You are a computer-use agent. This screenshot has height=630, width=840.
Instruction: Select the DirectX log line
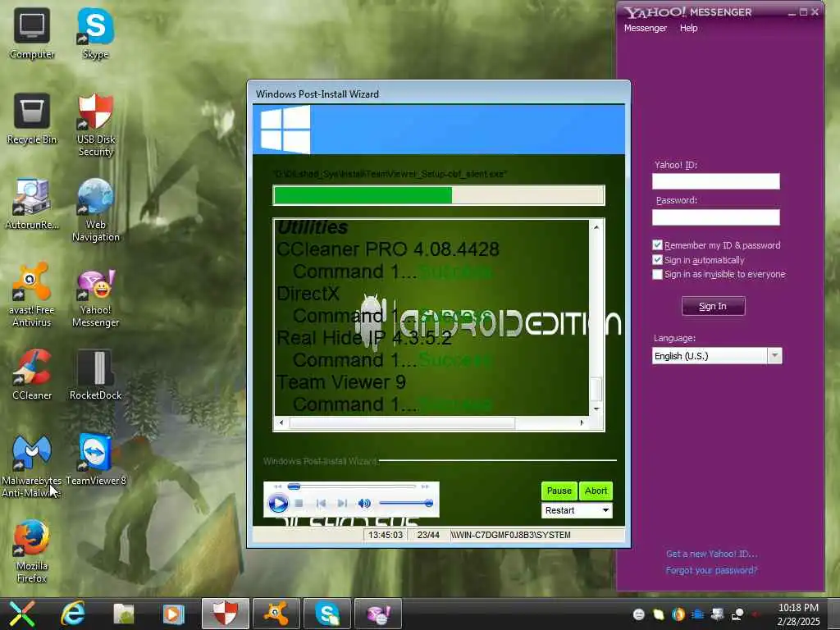tap(308, 294)
